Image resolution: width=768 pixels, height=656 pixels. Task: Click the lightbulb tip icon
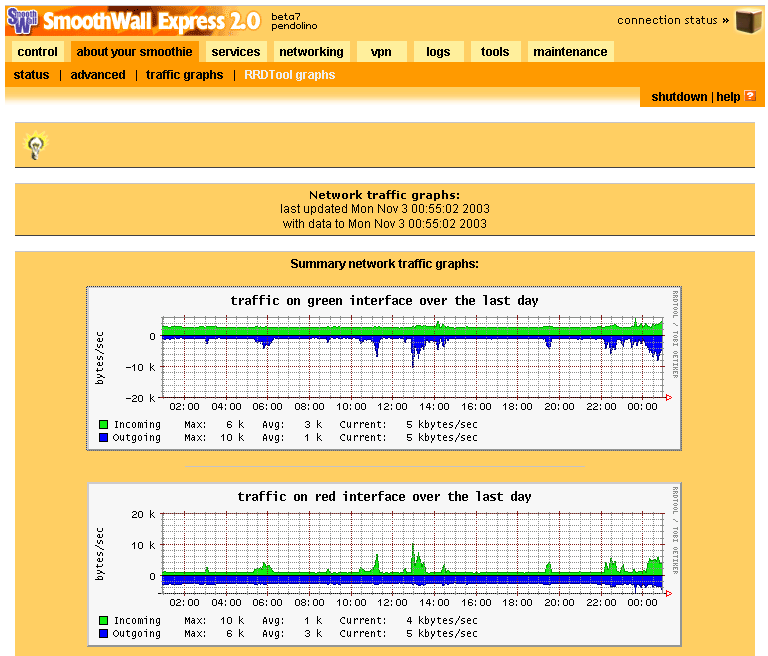(35, 146)
